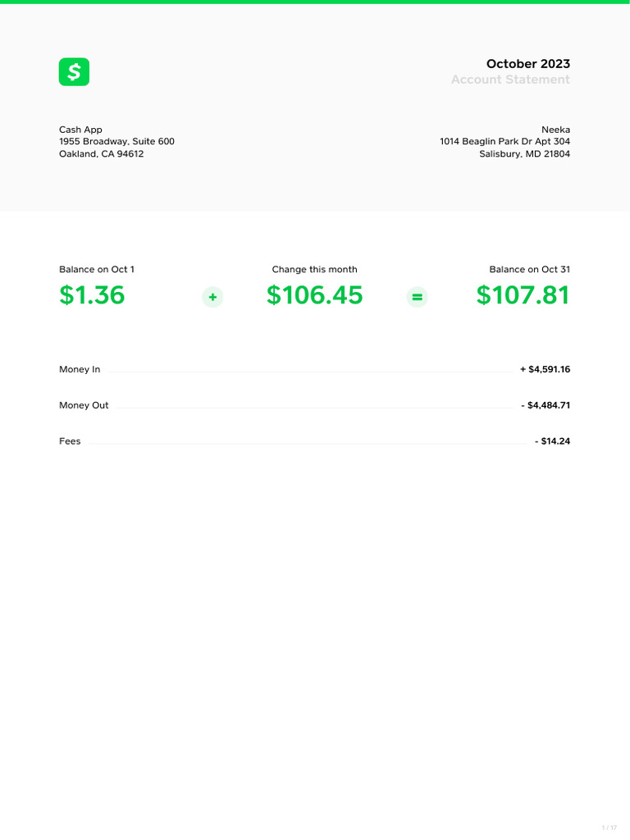630x840 pixels.
Task: Click the Cash App sender name
Action: pos(80,130)
